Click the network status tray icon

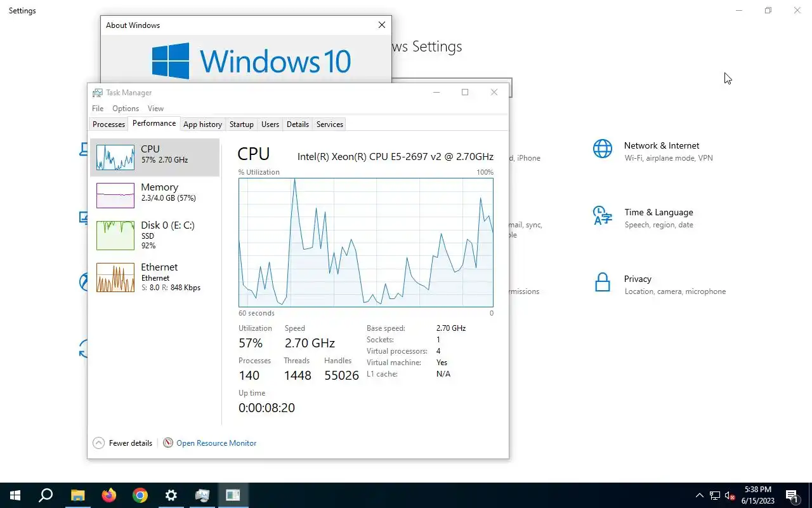tap(715, 495)
